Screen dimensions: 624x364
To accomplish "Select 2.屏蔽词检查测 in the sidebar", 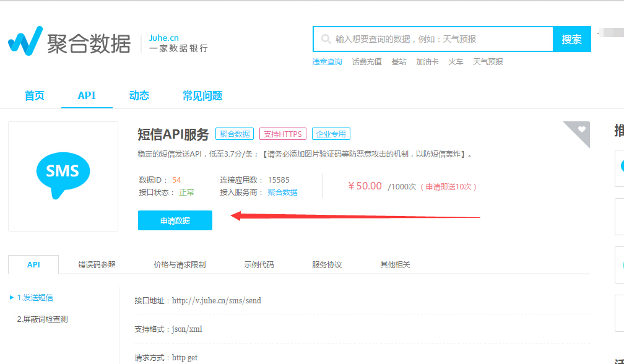I will pyautogui.click(x=42, y=319).
